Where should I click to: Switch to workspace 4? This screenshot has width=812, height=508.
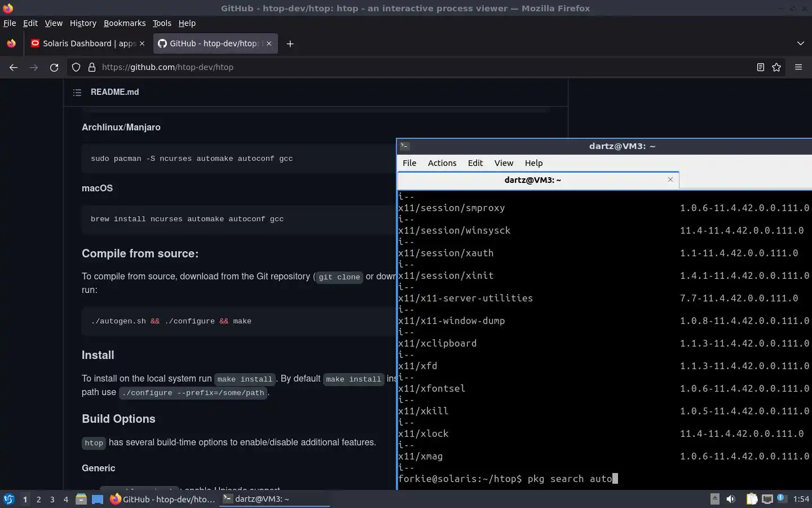pyautogui.click(x=66, y=500)
